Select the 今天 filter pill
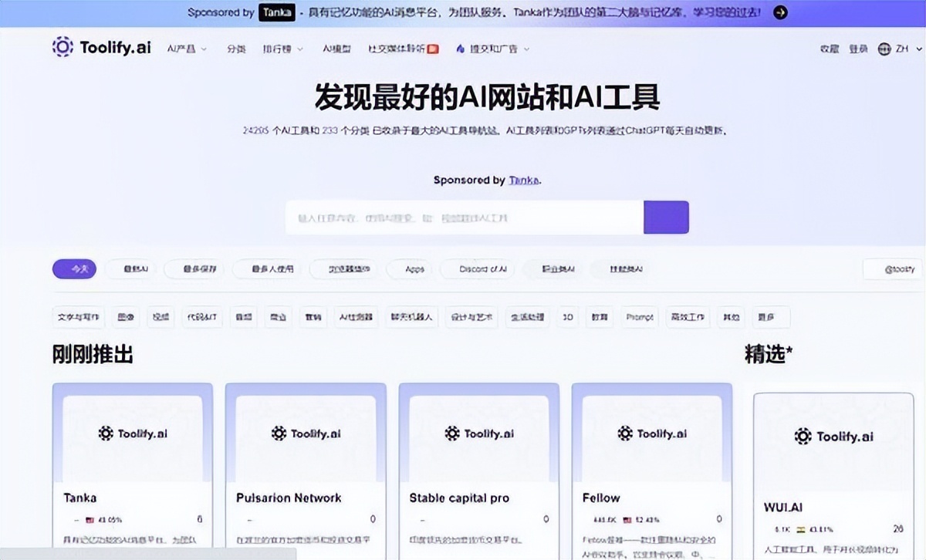The height and width of the screenshot is (560, 926). tap(74, 269)
